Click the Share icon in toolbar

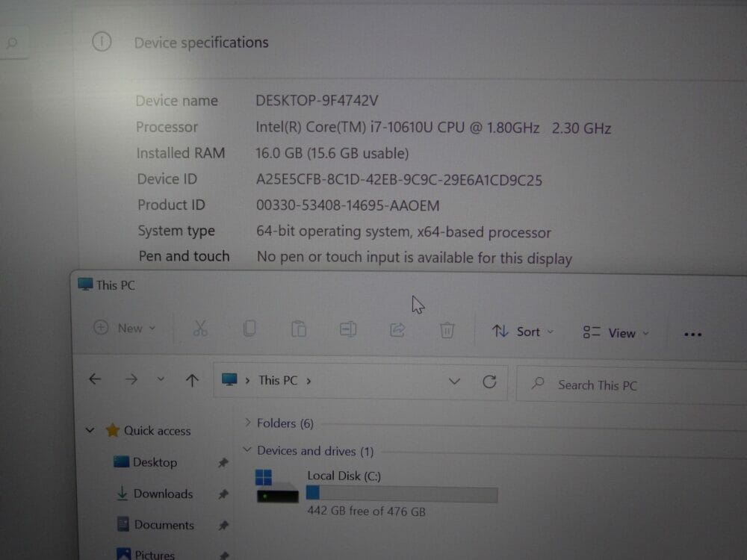coord(397,330)
